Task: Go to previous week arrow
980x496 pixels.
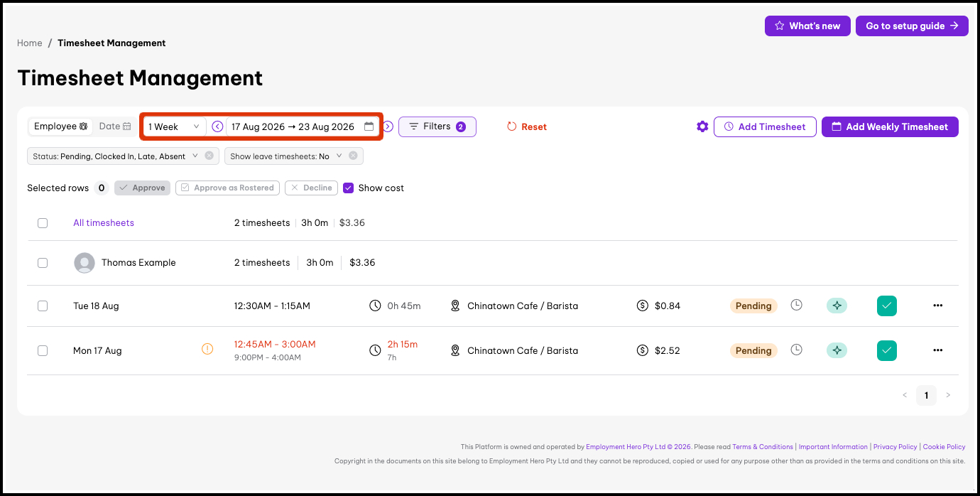Action: coord(217,126)
